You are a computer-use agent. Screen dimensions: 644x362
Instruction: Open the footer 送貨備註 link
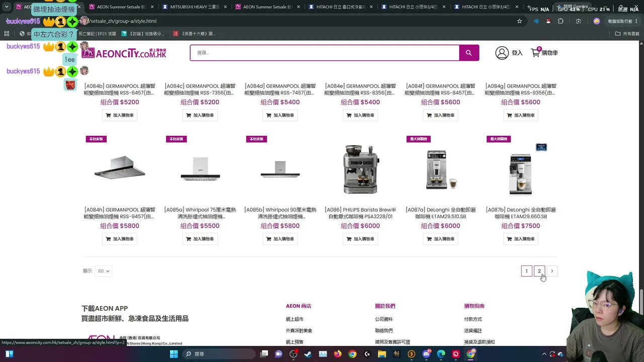click(x=473, y=331)
